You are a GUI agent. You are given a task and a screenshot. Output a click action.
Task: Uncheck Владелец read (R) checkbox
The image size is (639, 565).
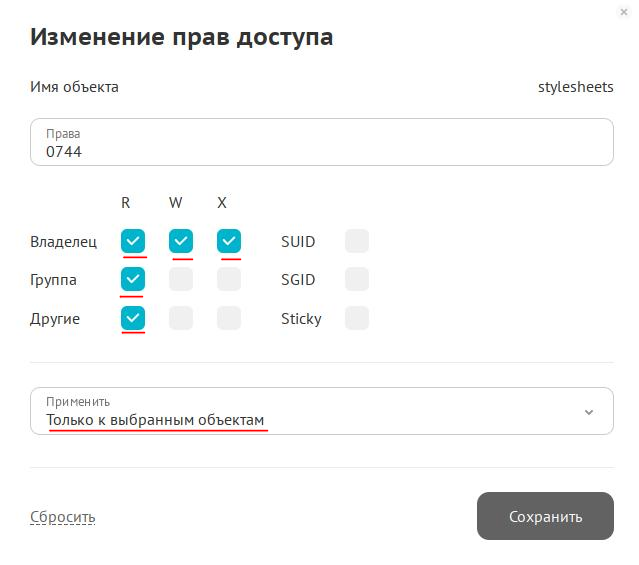pos(133,241)
